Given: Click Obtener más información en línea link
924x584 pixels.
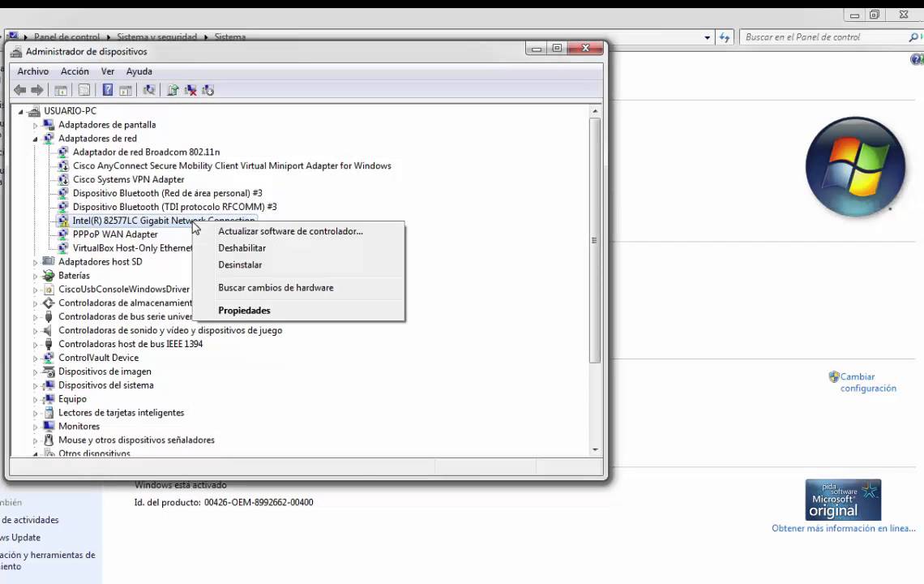Looking at the screenshot, I should click(x=843, y=529).
